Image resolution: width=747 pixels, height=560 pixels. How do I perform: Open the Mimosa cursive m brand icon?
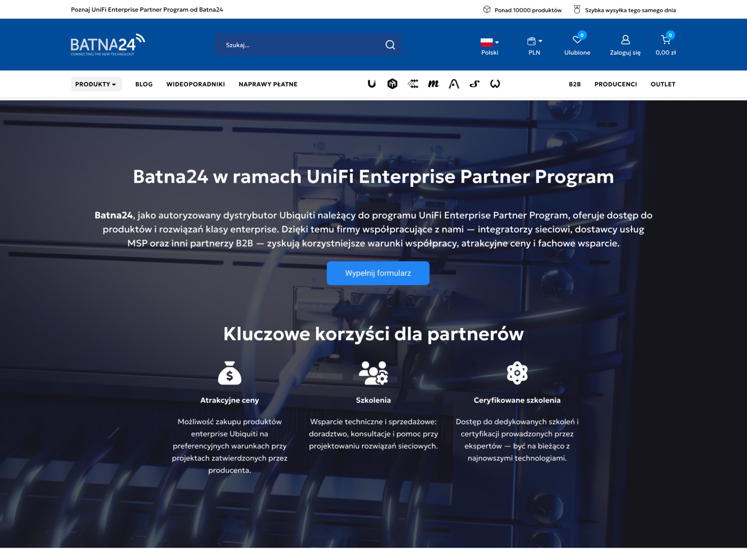(433, 84)
